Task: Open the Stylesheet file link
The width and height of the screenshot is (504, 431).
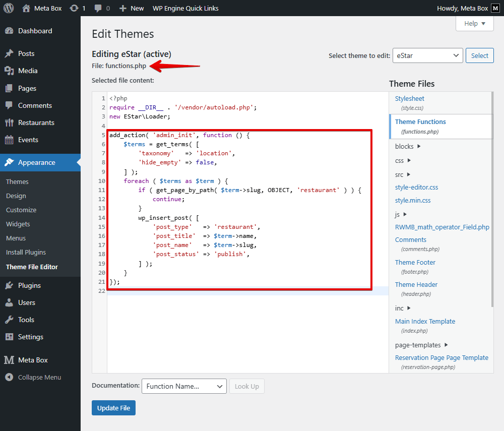Action: click(x=409, y=98)
